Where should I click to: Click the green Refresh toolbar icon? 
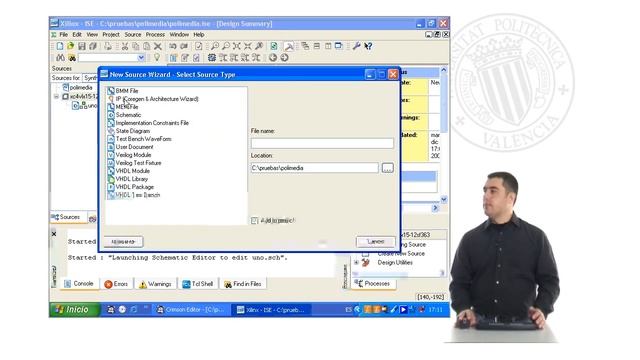pyautogui.click(x=274, y=46)
